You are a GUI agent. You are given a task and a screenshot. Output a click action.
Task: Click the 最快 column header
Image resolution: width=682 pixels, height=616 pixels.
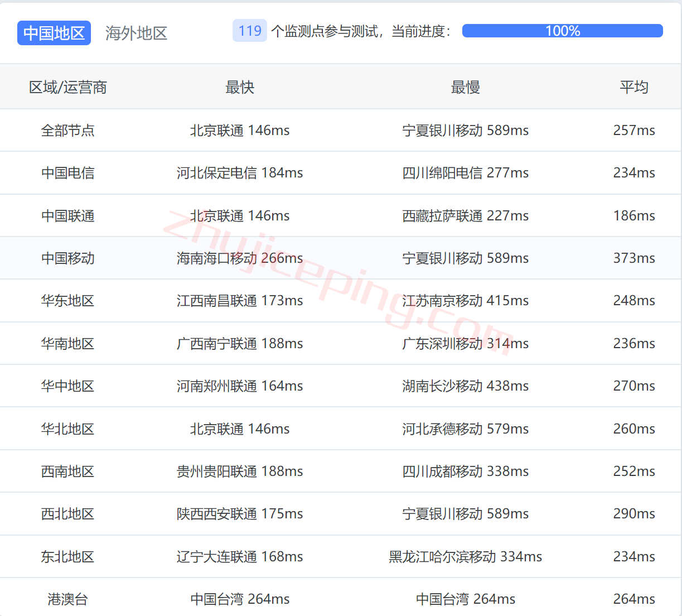[x=240, y=87]
